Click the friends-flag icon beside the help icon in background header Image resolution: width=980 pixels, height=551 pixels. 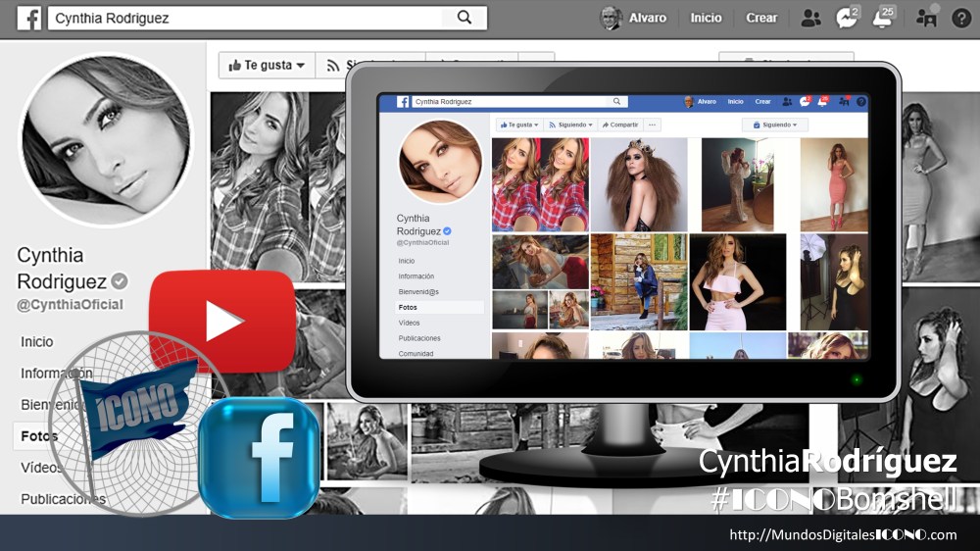(926, 18)
